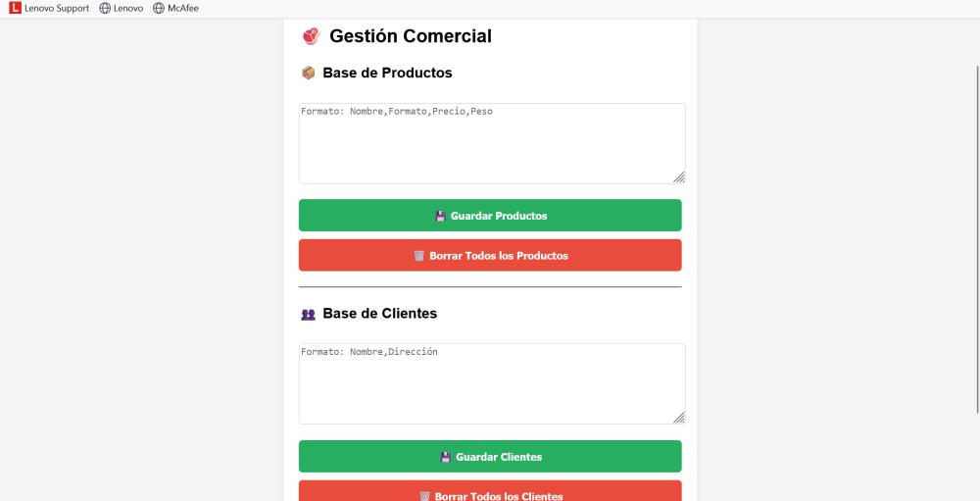Open the McAfee bookmark globe icon

[x=159, y=8]
